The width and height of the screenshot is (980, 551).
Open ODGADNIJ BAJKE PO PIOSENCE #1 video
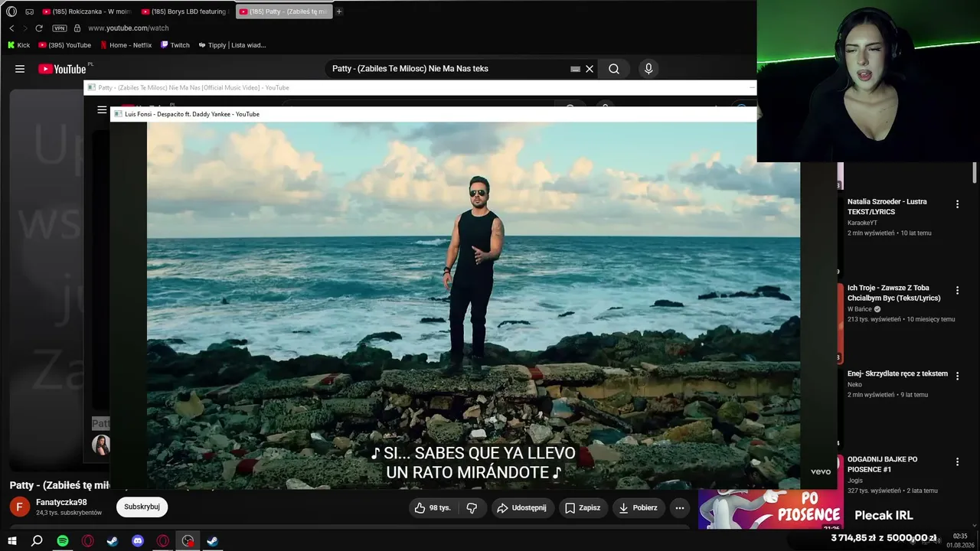click(x=882, y=465)
